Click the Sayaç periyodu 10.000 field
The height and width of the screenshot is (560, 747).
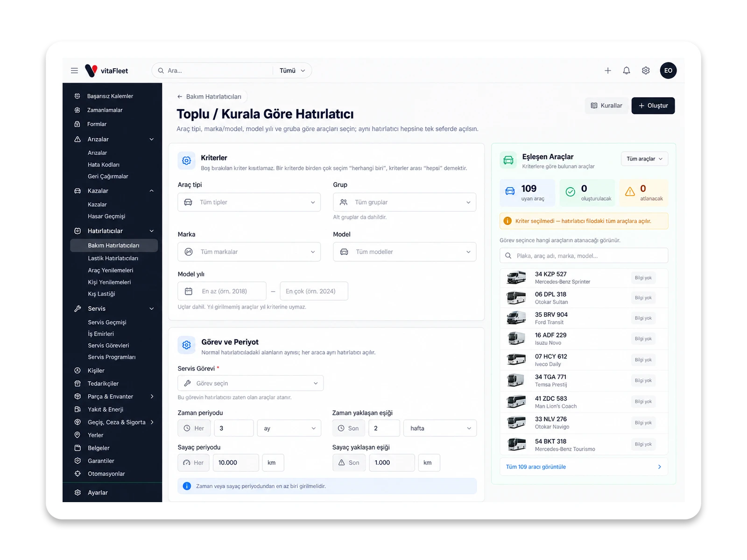tap(236, 462)
